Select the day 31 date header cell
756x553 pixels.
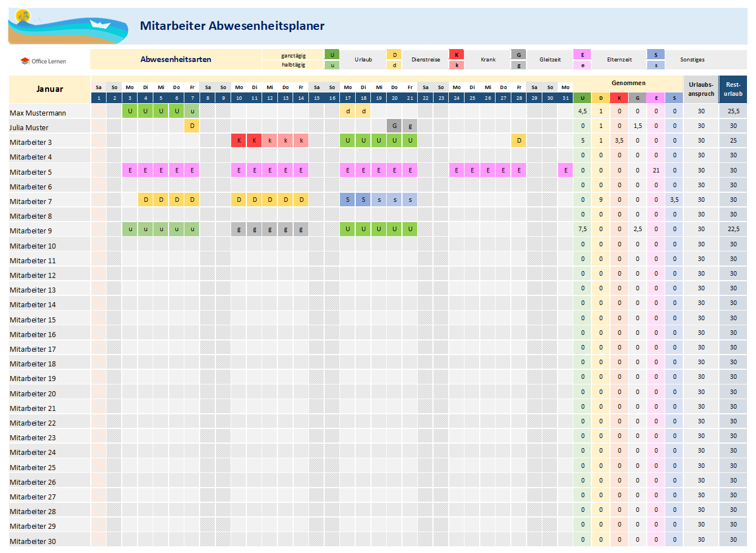point(565,98)
